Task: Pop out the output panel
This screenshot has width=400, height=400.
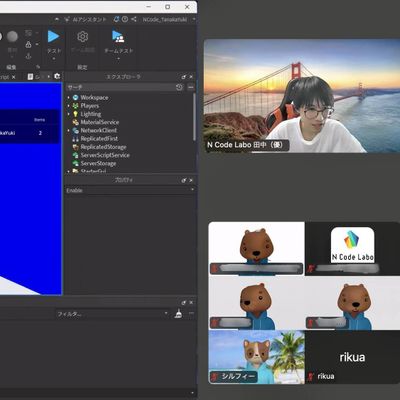Action: coord(184,303)
